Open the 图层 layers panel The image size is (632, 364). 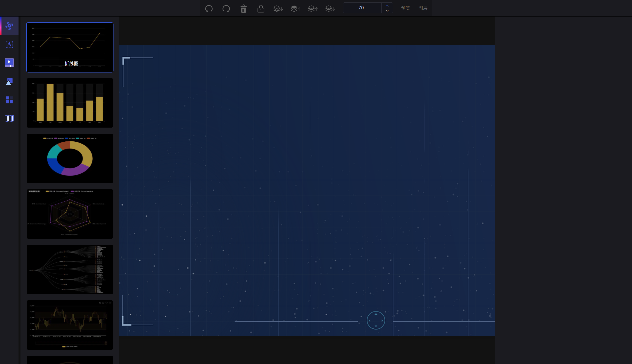coord(423,8)
